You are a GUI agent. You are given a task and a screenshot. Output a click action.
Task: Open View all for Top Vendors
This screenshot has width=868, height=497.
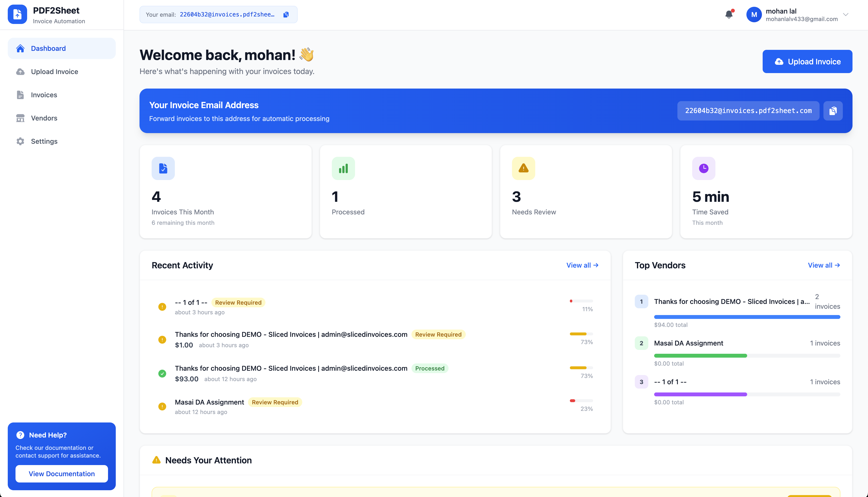tap(823, 265)
